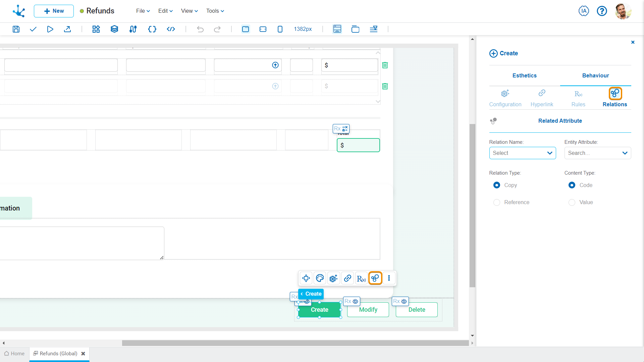Select the Value content type radio
Image resolution: width=644 pixels, height=362 pixels.
(x=572, y=202)
